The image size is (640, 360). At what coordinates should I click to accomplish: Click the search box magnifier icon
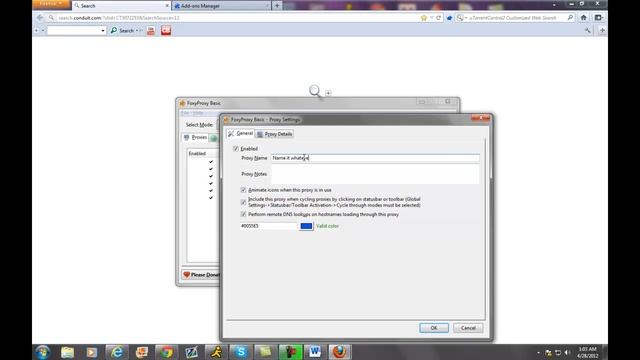pos(570,18)
